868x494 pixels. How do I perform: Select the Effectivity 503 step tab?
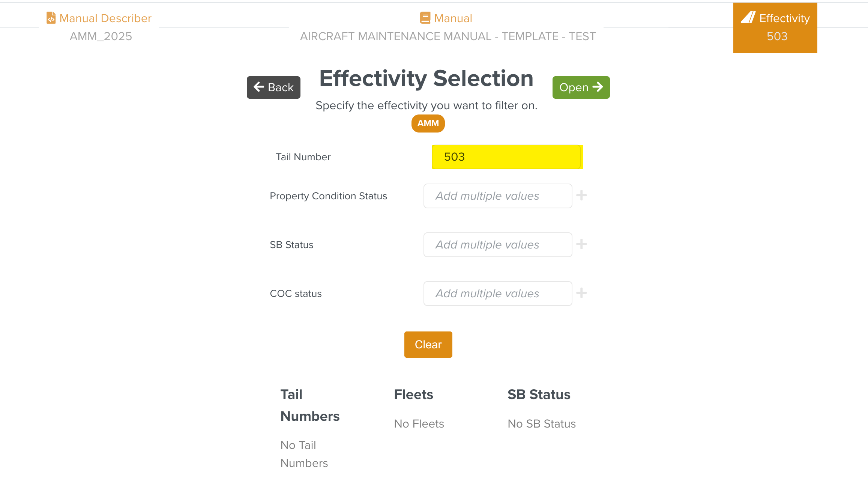775,28
